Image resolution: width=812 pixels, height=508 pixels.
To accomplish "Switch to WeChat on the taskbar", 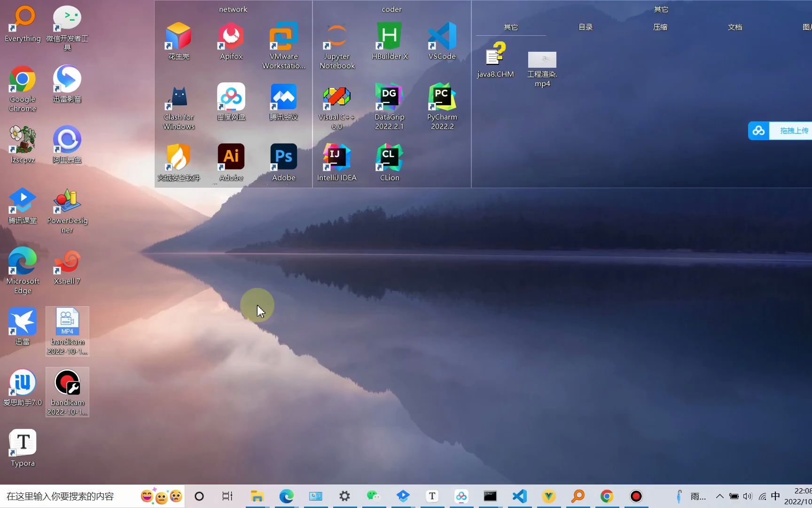I will pyautogui.click(x=374, y=496).
